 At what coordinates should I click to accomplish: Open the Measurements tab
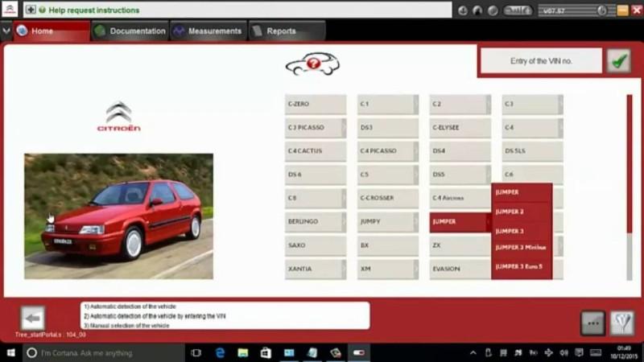(x=208, y=31)
